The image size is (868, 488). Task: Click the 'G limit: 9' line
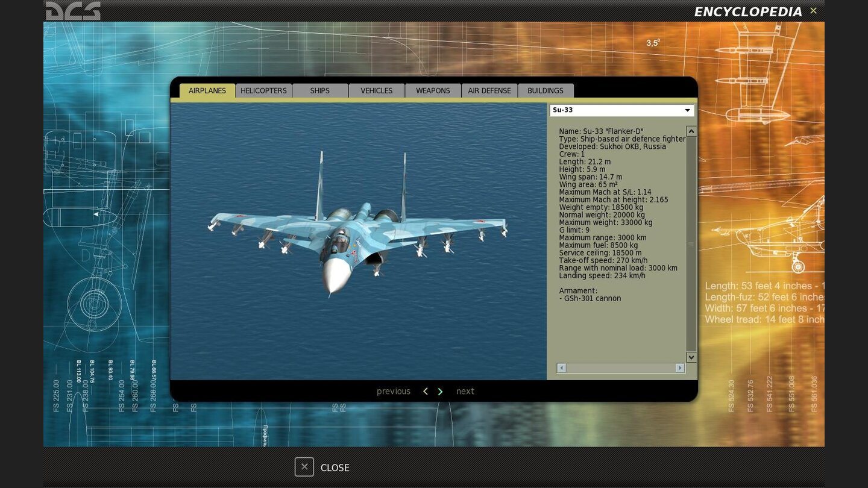pos(574,230)
